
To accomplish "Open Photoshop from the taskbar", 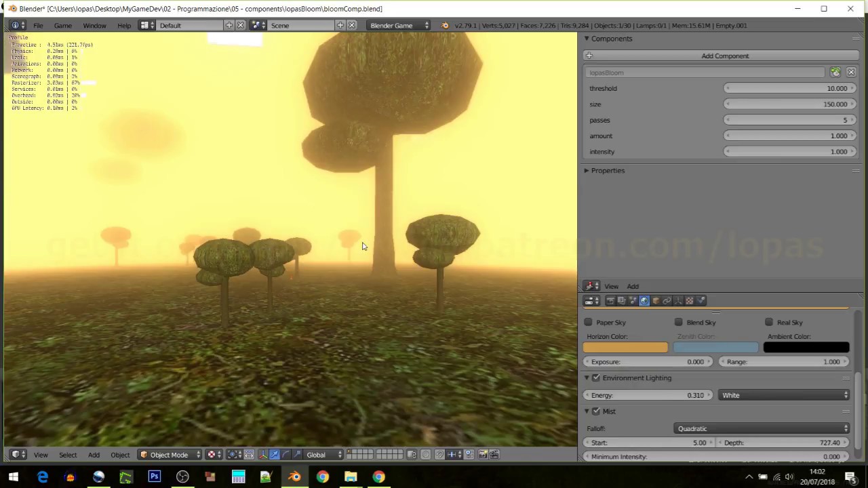I will tap(154, 477).
